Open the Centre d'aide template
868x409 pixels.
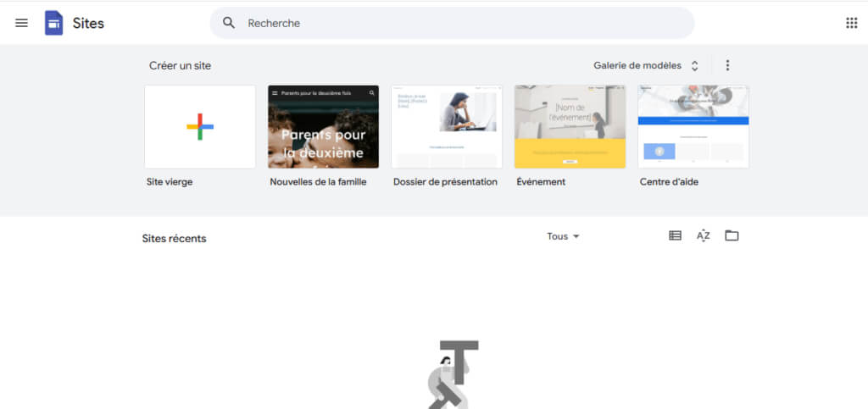693,127
